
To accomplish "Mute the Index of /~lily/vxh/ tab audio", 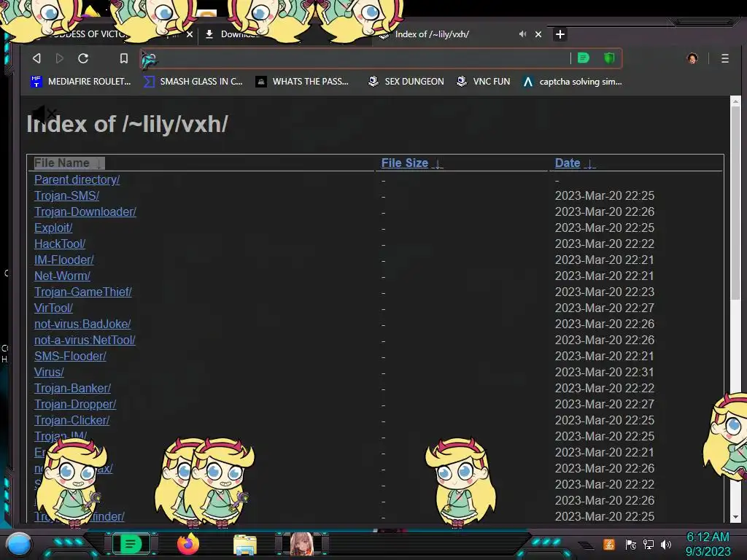I will (x=522, y=34).
